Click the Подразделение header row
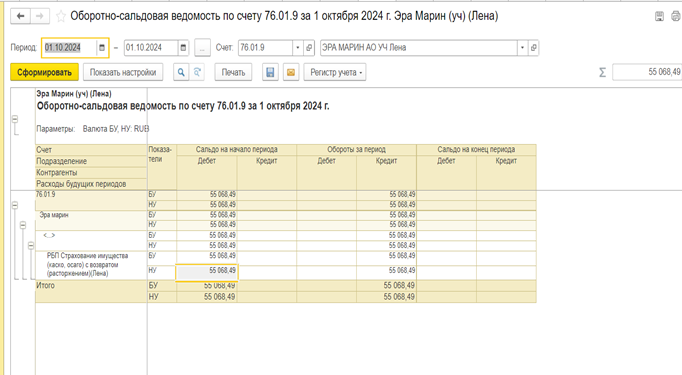Screen dimensions: 682x375 point(91,161)
